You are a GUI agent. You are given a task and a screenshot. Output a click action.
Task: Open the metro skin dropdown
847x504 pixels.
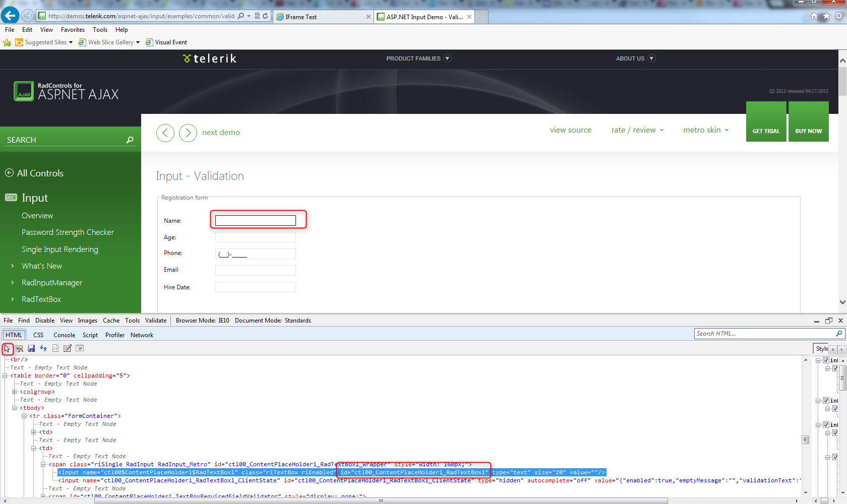(x=706, y=130)
